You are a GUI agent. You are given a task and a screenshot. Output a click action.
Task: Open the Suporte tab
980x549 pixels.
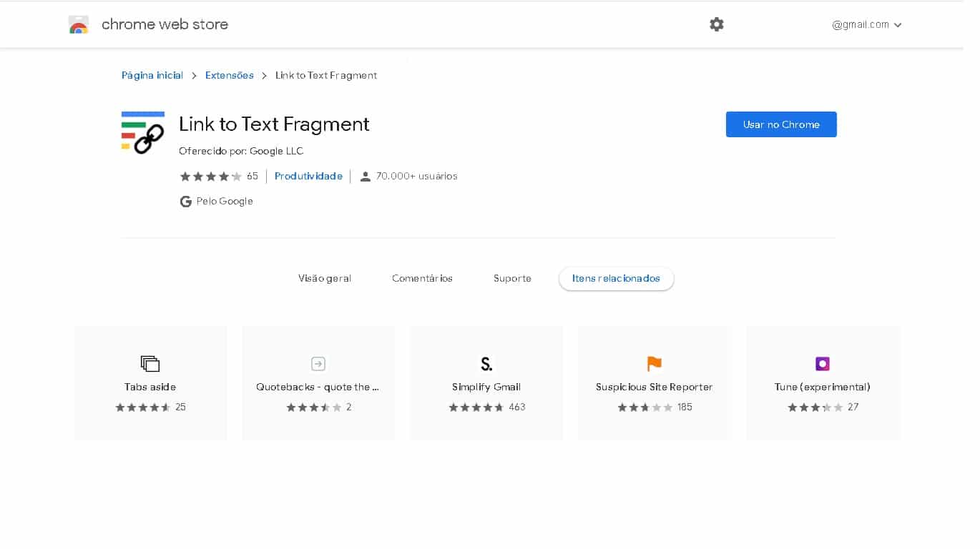tap(512, 278)
